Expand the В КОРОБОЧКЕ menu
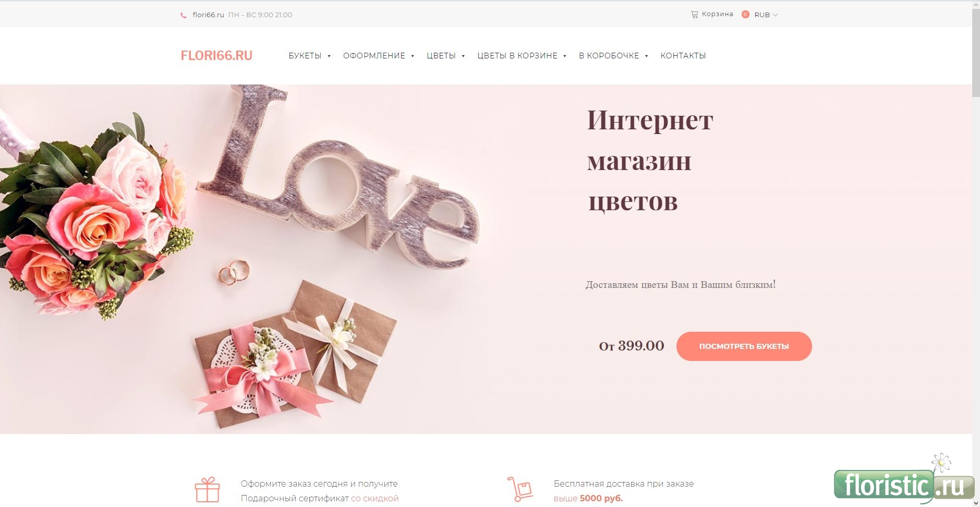980x507 pixels. pos(613,56)
